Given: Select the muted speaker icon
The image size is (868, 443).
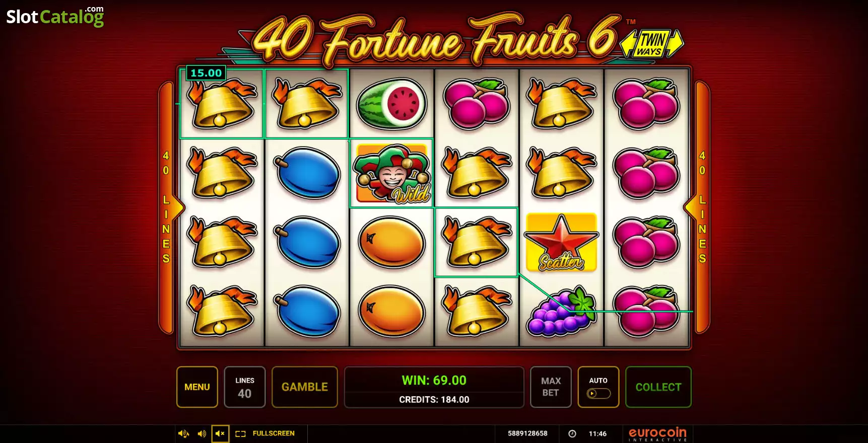Looking at the screenshot, I should pos(220,433).
